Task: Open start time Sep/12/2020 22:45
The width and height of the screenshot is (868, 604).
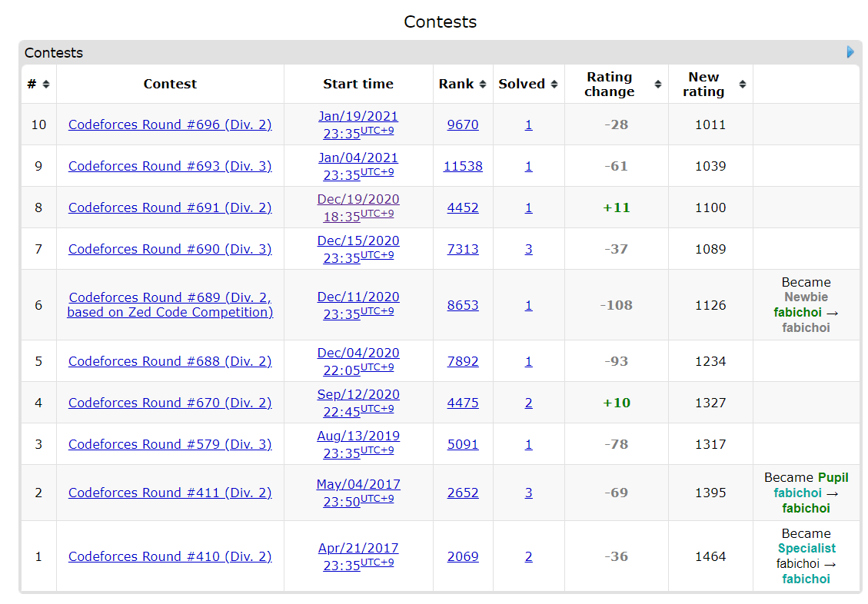Action: pyautogui.click(x=358, y=403)
